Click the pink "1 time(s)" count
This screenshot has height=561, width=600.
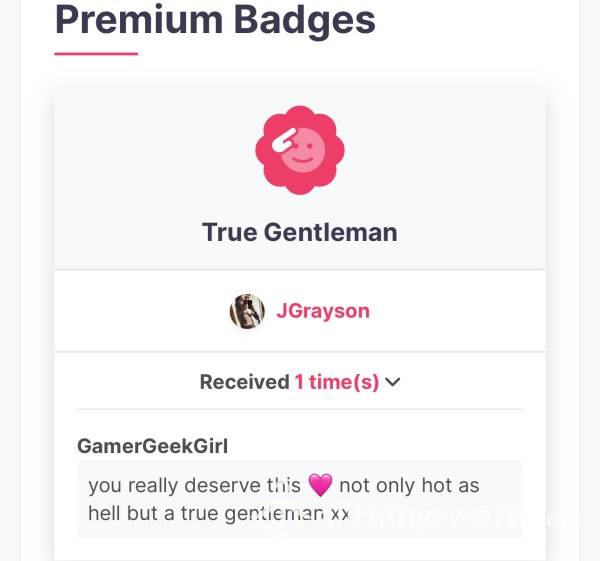337,382
